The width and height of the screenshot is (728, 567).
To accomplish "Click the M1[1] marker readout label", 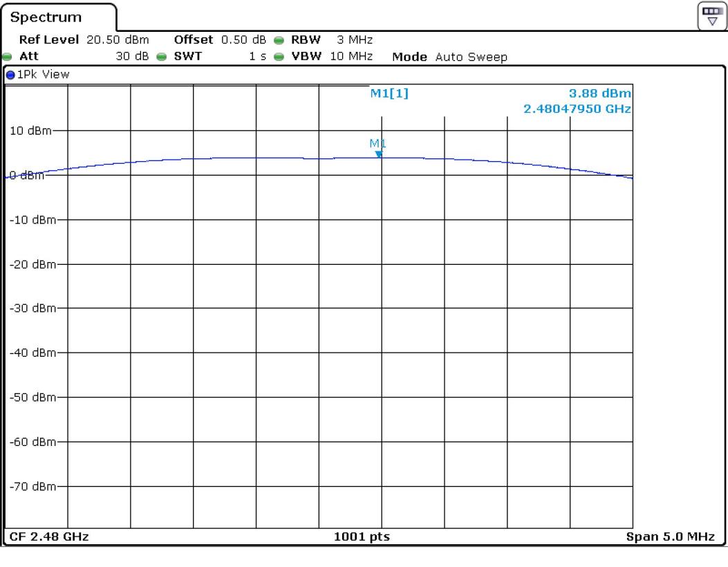I will click(389, 93).
